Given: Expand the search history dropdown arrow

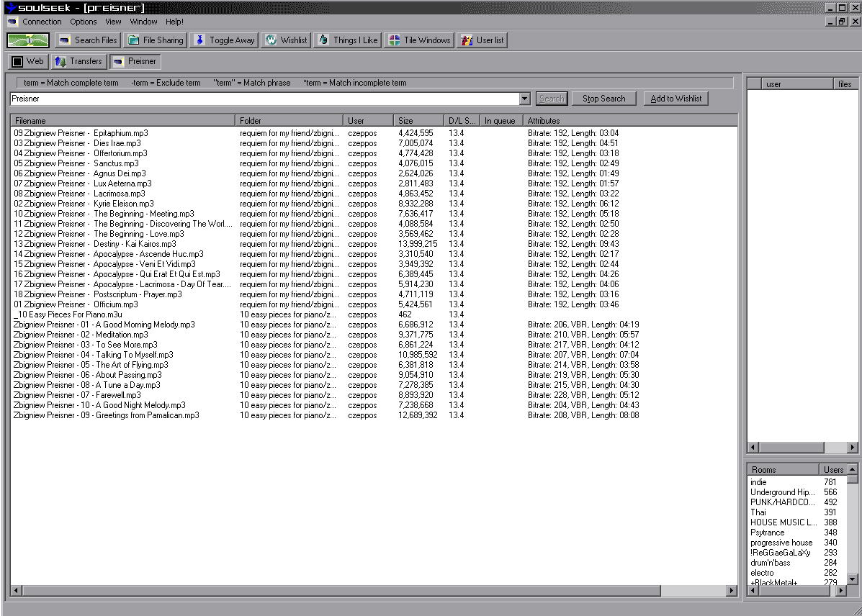Looking at the screenshot, I should [x=525, y=99].
